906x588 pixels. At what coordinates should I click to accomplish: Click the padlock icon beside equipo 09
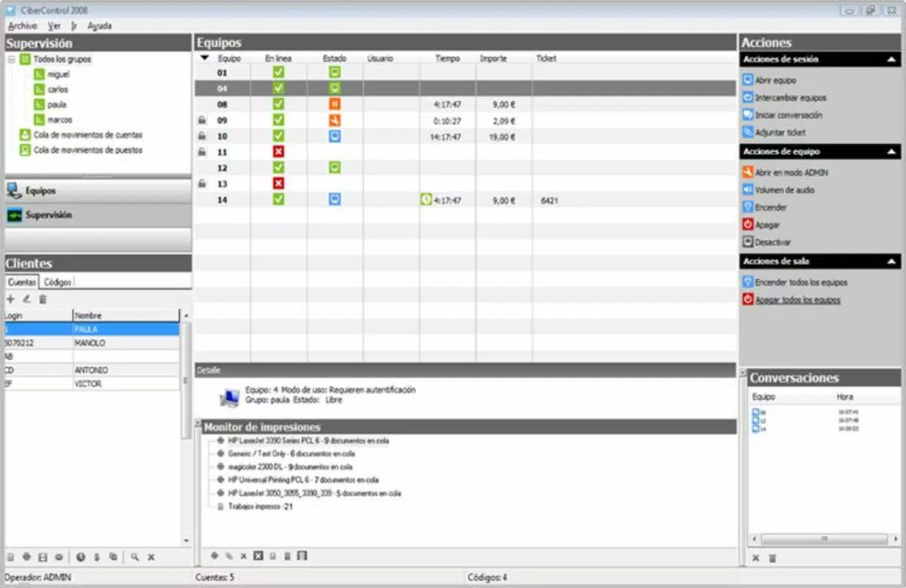(201, 121)
